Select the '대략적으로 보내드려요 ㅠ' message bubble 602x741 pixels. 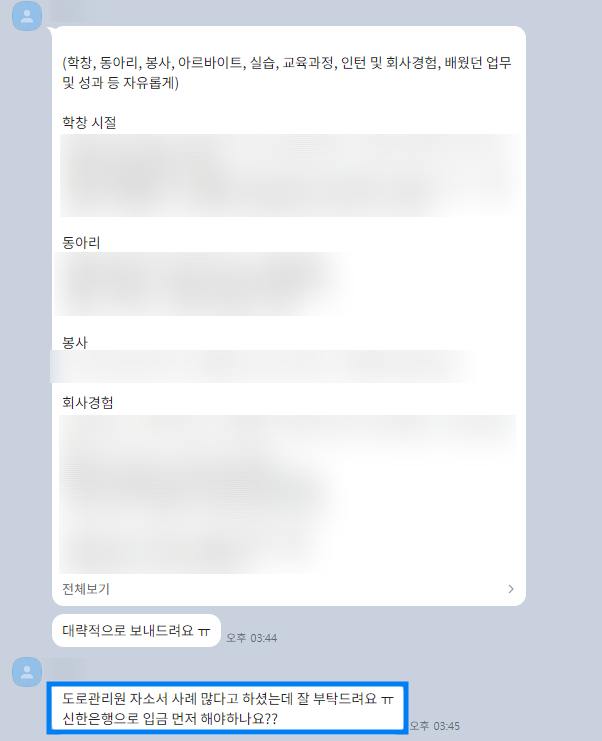136,630
